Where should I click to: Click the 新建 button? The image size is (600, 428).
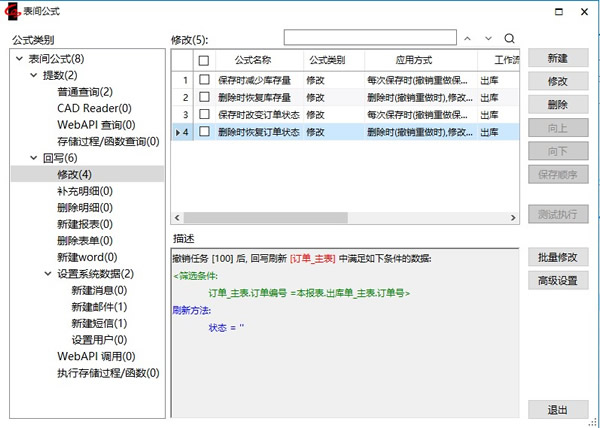tap(557, 59)
